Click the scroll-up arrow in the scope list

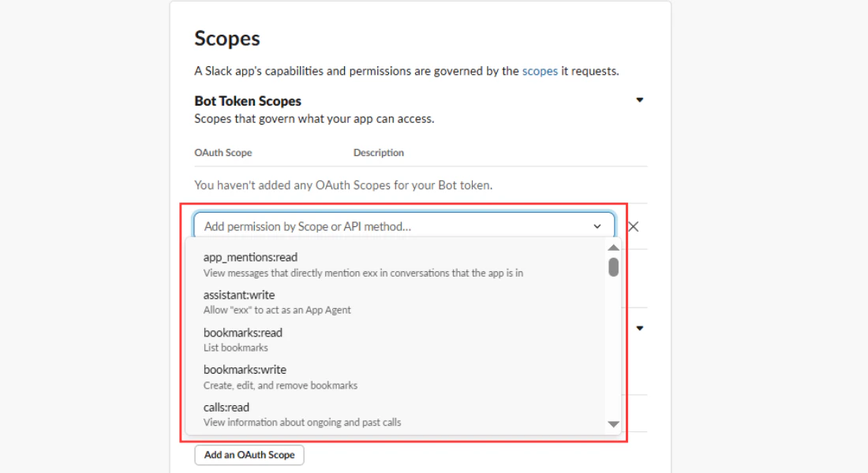613,247
